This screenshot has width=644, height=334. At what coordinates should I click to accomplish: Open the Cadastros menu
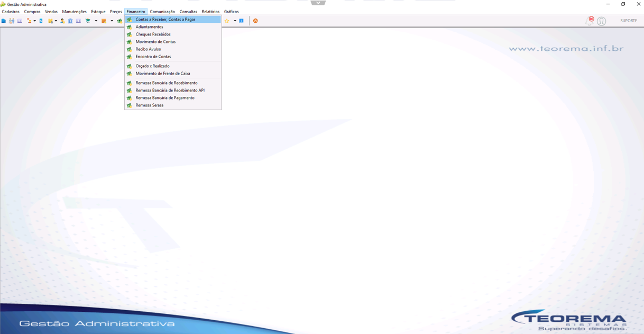click(x=11, y=12)
